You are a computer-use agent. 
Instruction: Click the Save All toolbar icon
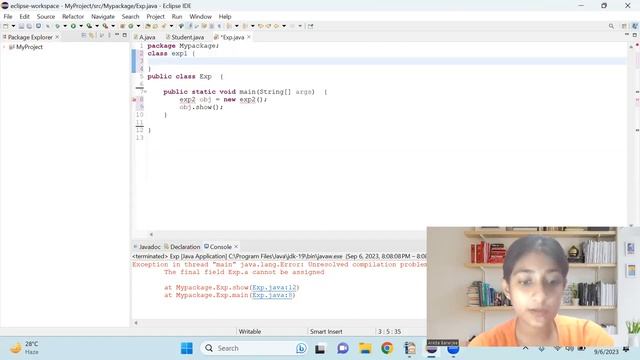point(29,26)
